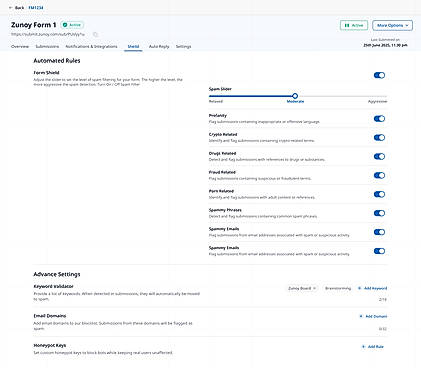
Task: Click the green Active status badge
Action: (72, 25)
